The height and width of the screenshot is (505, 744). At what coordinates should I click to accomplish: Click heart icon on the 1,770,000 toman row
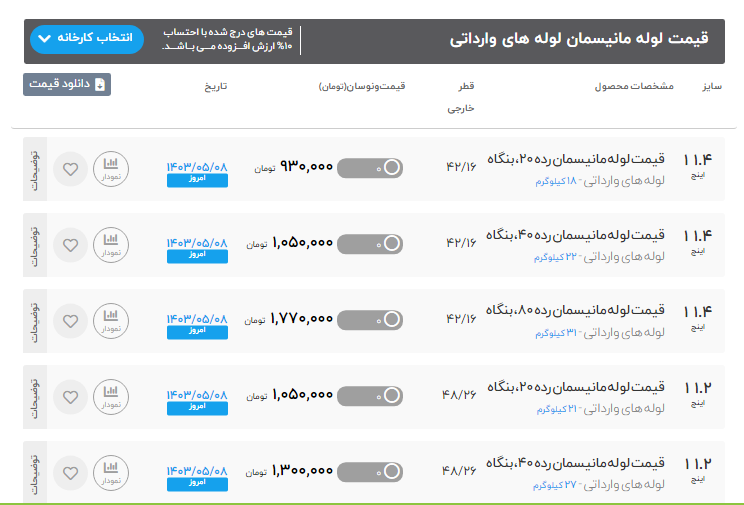pyautogui.click(x=70, y=320)
